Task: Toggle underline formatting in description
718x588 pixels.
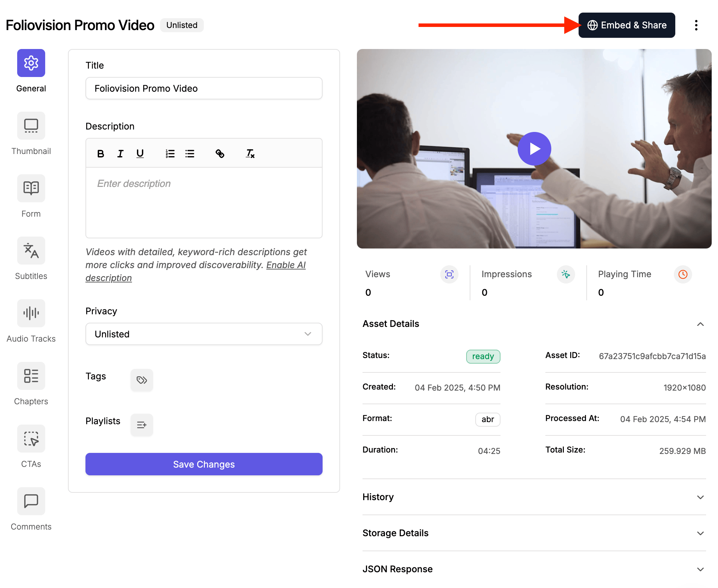Action: click(140, 154)
